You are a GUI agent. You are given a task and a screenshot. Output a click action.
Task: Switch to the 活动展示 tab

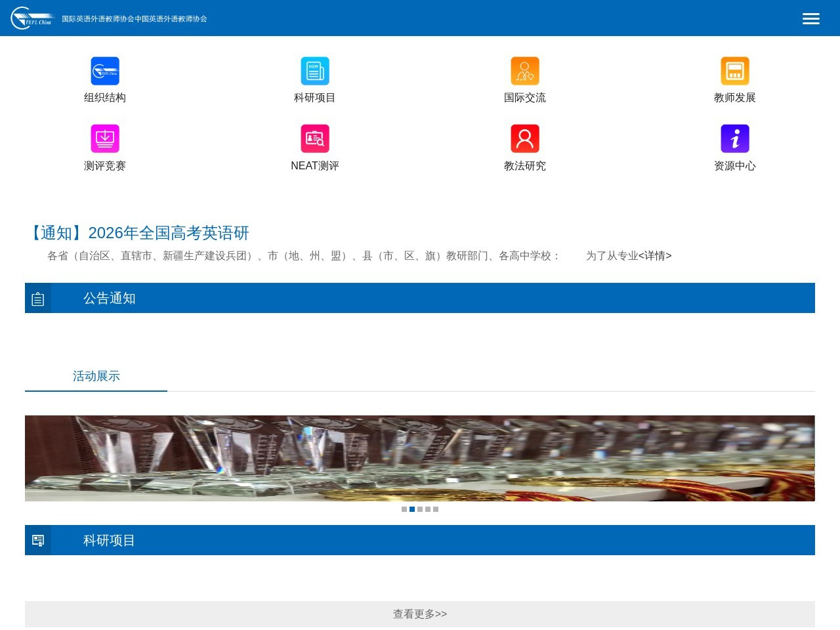(96, 376)
